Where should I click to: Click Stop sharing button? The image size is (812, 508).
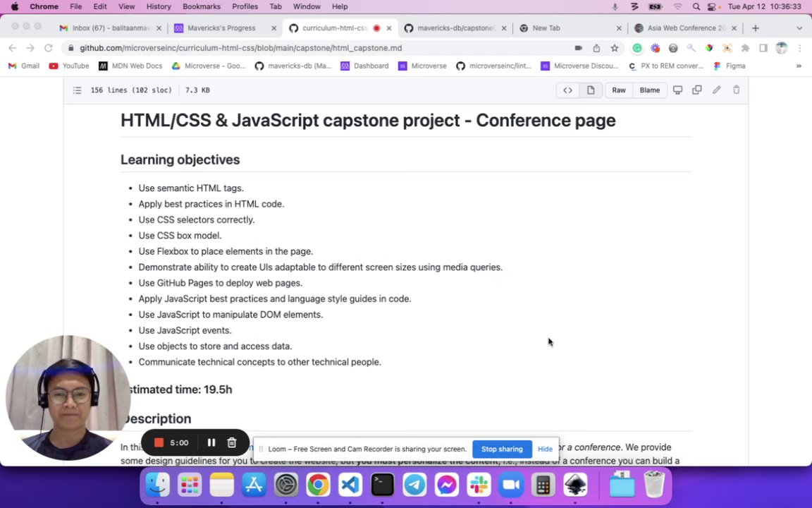(502, 449)
